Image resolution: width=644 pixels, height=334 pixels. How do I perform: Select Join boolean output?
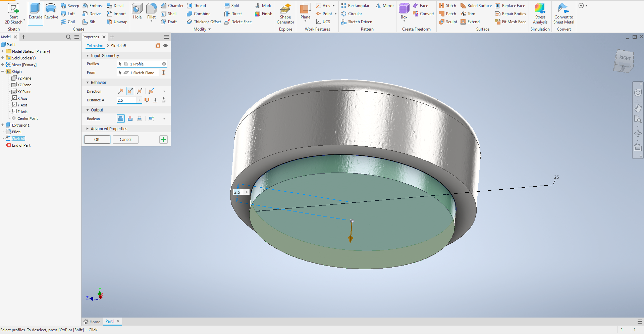pyautogui.click(x=120, y=119)
